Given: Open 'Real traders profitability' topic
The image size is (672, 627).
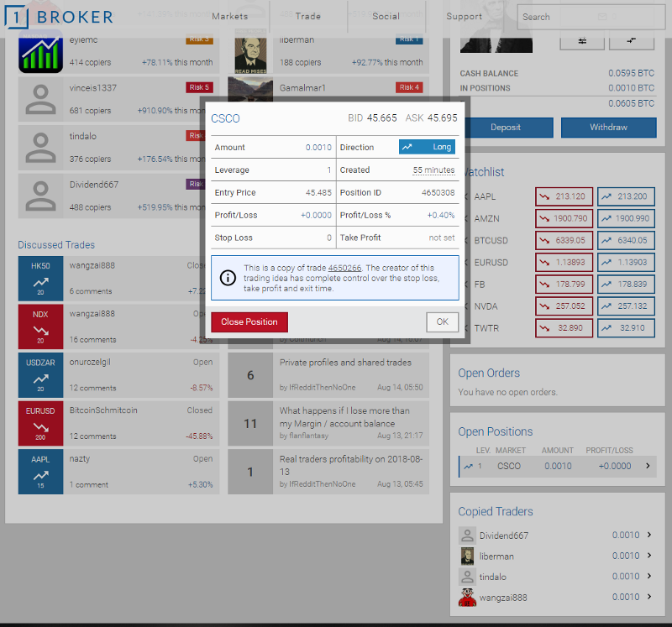Looking at the screenshot, I should click(351, 465).
